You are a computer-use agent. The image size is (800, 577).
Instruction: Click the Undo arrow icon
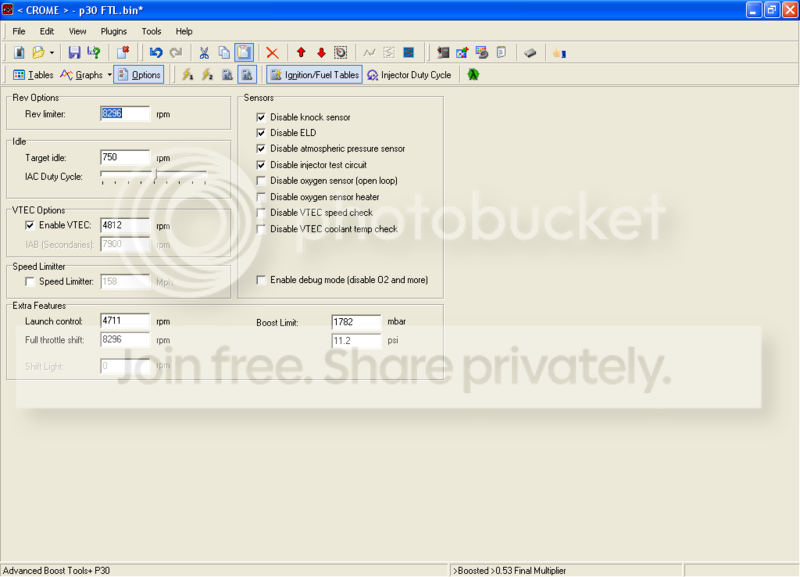pyautogui.click(x=155, y=52)
